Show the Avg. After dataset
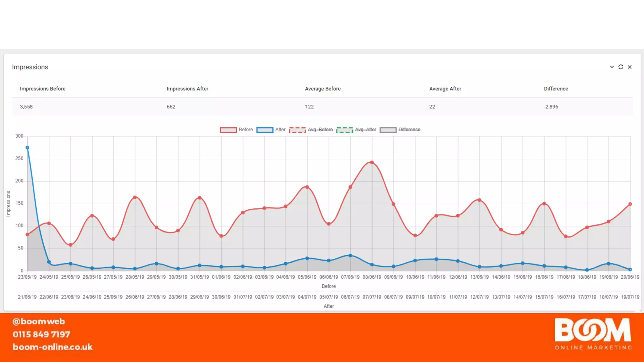644x362 pixels. coord(365,129)
